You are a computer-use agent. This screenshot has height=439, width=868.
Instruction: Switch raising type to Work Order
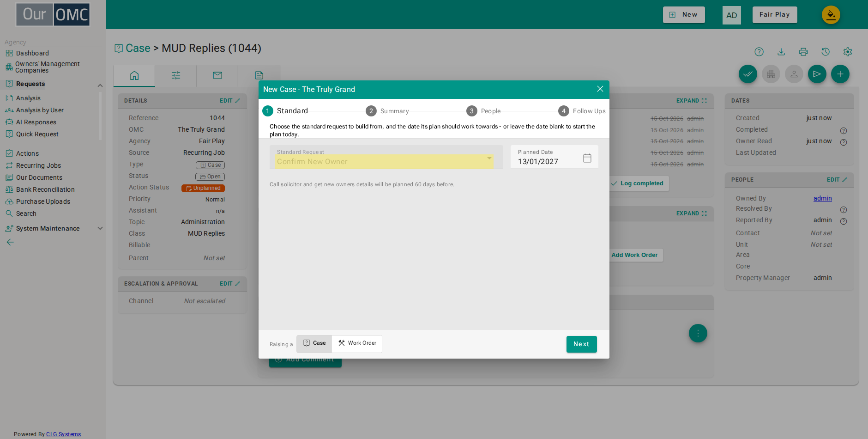[357, 343]
